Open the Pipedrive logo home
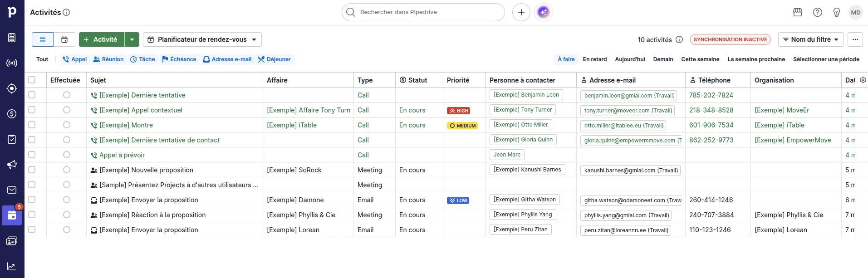868x278 pixels. 12,12
